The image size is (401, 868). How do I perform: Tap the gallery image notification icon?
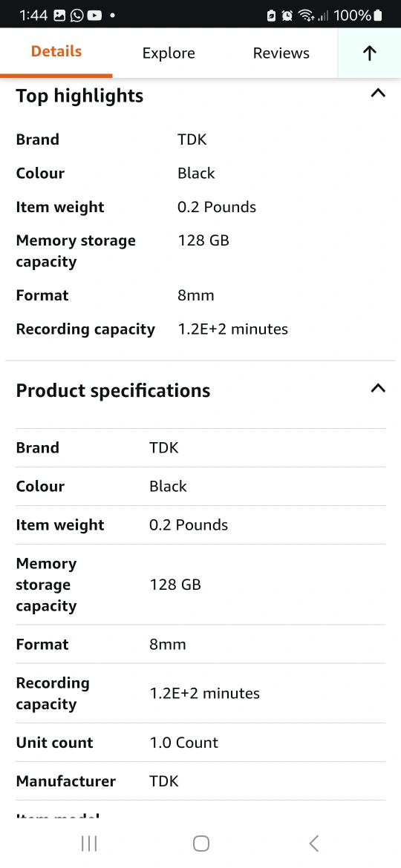tap(59, 16)
